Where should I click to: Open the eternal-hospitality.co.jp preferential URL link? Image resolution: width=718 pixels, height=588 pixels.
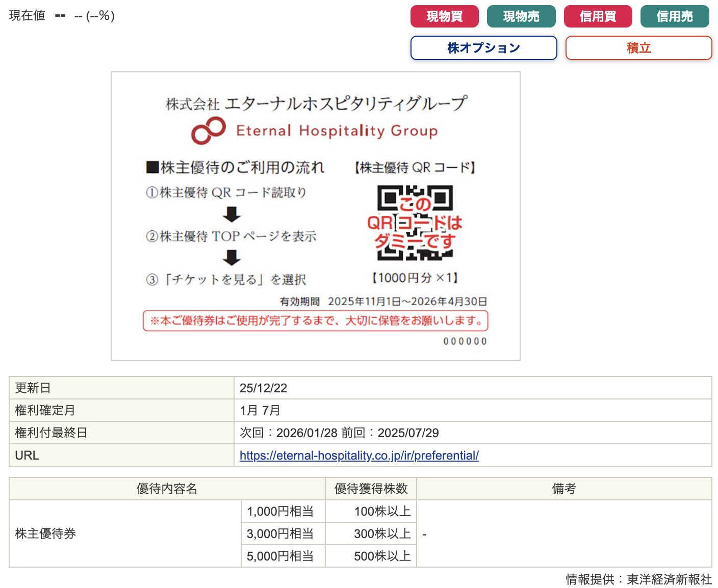(x=359, y=456)
